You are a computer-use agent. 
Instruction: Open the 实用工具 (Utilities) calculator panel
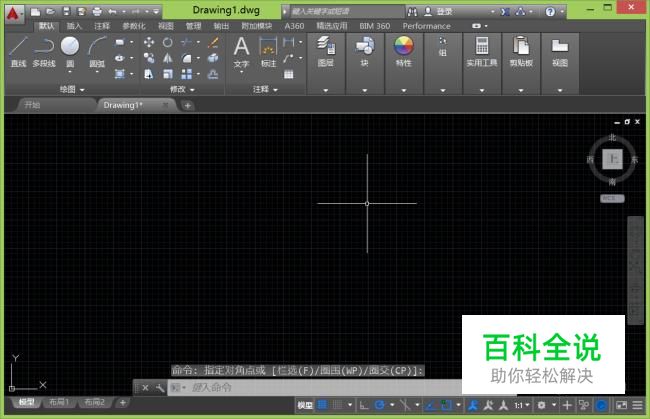pos(482,51)
